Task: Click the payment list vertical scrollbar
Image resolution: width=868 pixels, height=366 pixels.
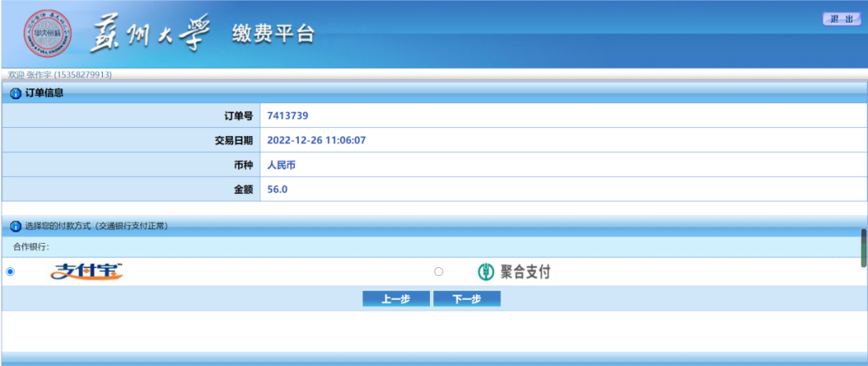Action: (x=863, y=248)
